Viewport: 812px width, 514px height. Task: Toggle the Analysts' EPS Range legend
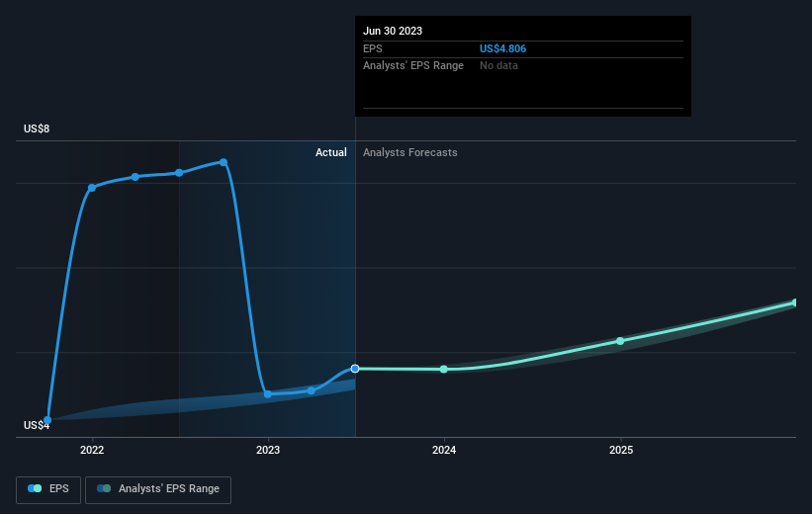click(x=158, y=489)
